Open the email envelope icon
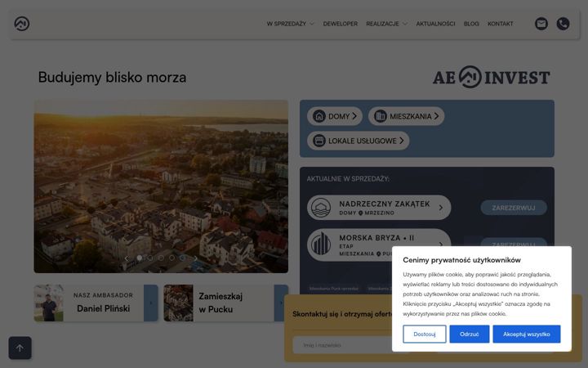The height and width of the screenshot is (368, 588). tap(541, 24)
